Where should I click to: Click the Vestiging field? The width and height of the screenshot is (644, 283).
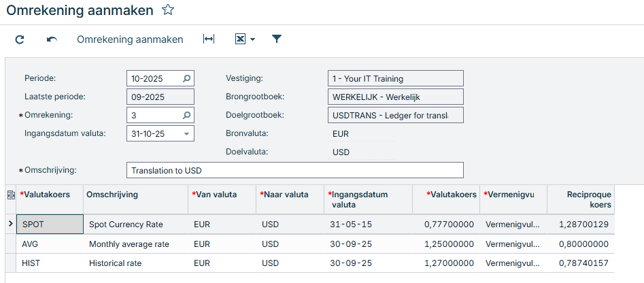394,78
